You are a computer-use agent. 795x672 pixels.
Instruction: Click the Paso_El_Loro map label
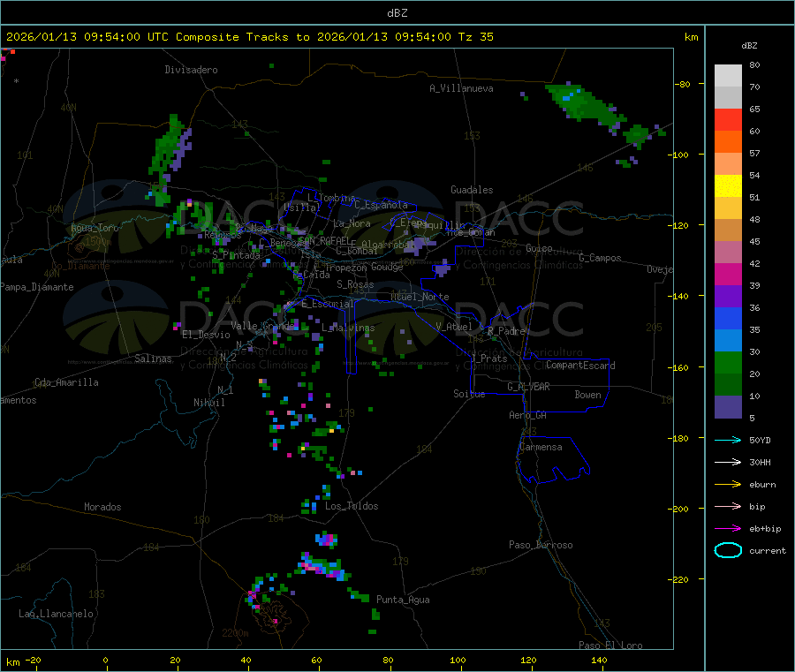click(610, 646)
